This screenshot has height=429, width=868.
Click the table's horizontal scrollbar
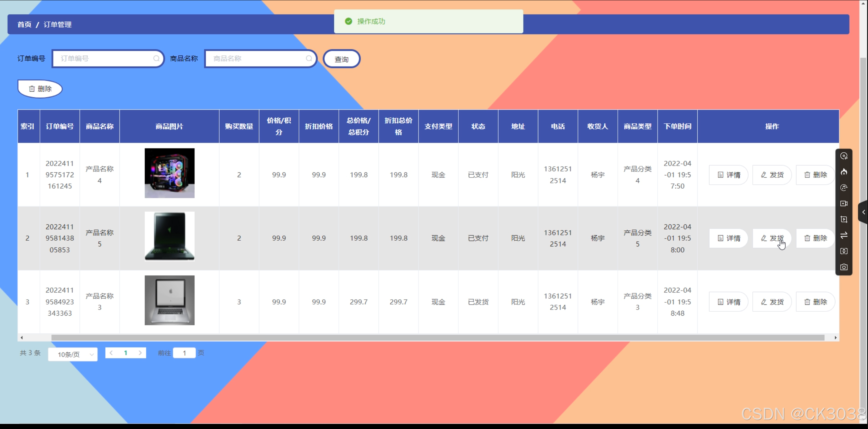click(437, 338)
